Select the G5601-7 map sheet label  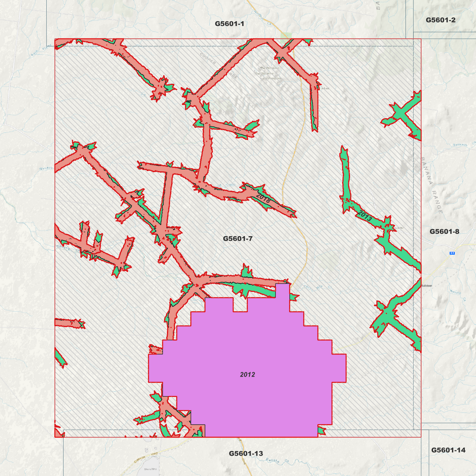(x=238, y=238)
